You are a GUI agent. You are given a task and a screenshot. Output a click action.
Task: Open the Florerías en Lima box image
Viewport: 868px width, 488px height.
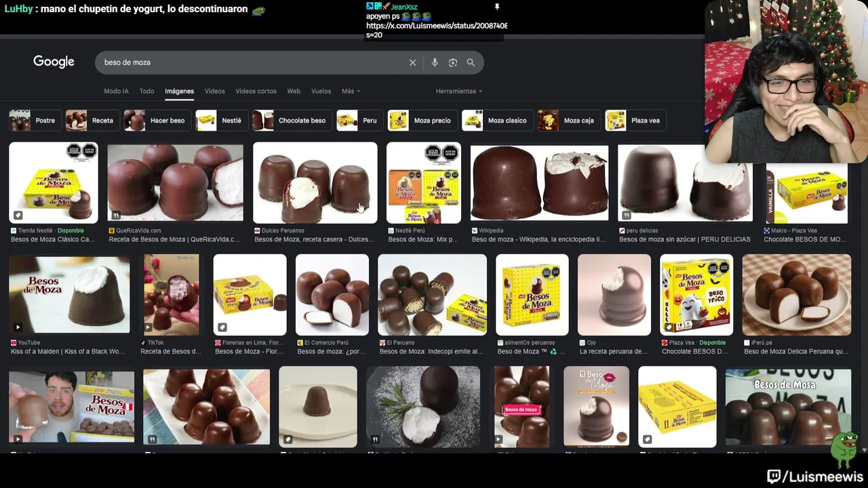250,295
